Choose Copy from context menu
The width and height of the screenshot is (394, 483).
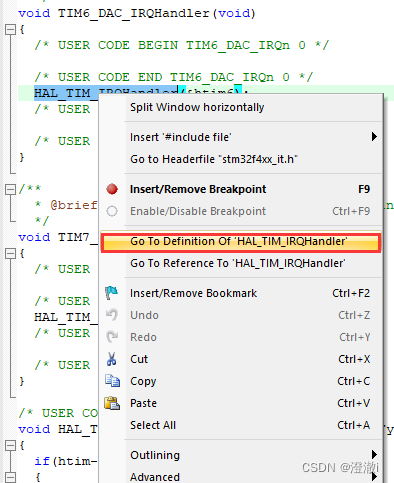241,381
